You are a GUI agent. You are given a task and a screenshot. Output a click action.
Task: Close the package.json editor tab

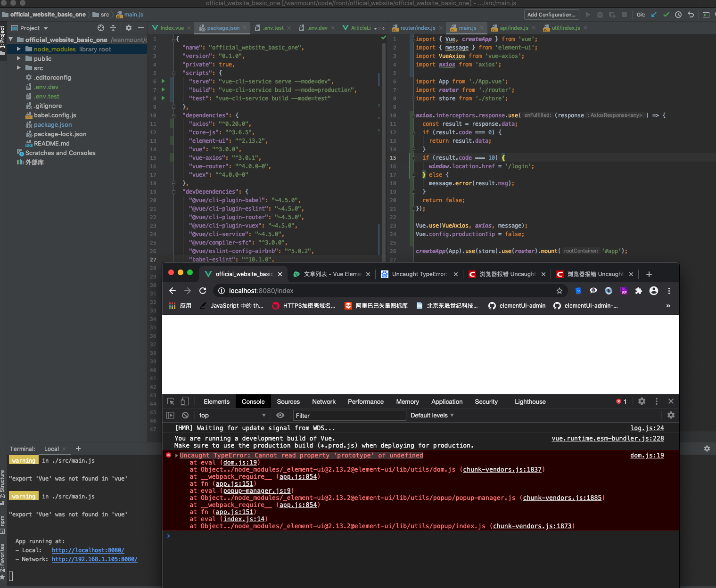coord(245,28)
